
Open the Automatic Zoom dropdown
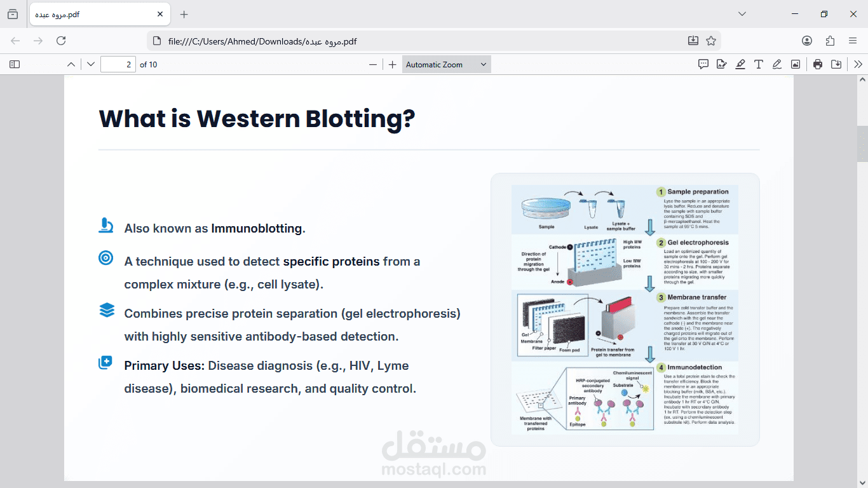point(447,64)
